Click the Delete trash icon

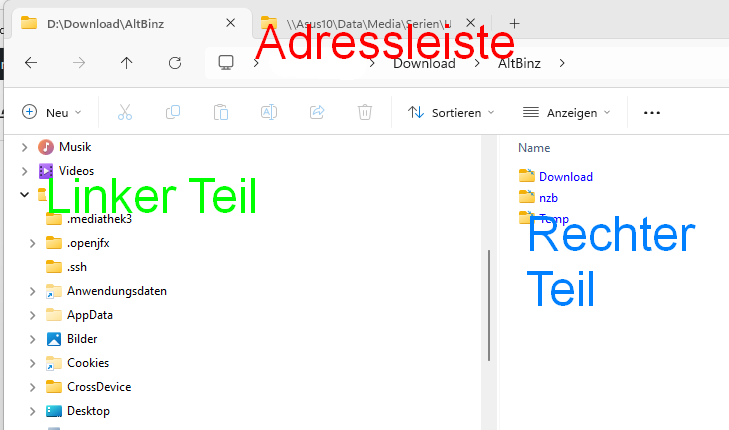click(x=365, y=112)
